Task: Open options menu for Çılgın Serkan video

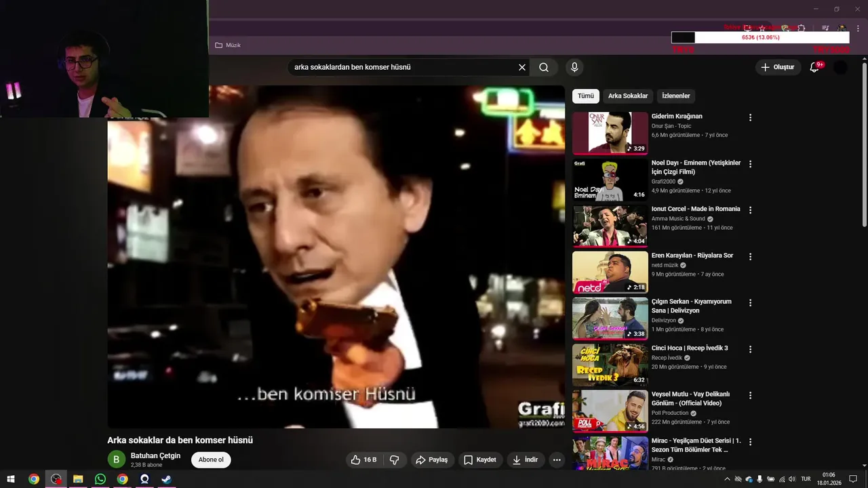Action: coord(750,302)
